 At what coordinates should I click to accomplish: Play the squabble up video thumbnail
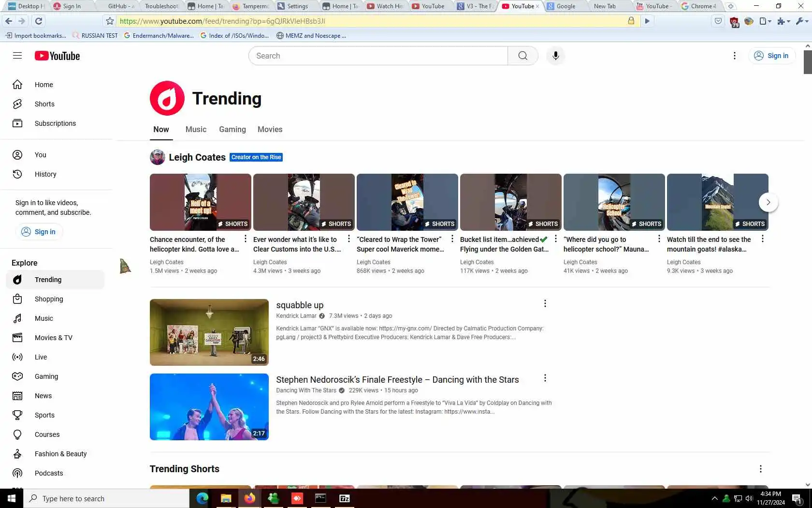[x=209, y=332]
